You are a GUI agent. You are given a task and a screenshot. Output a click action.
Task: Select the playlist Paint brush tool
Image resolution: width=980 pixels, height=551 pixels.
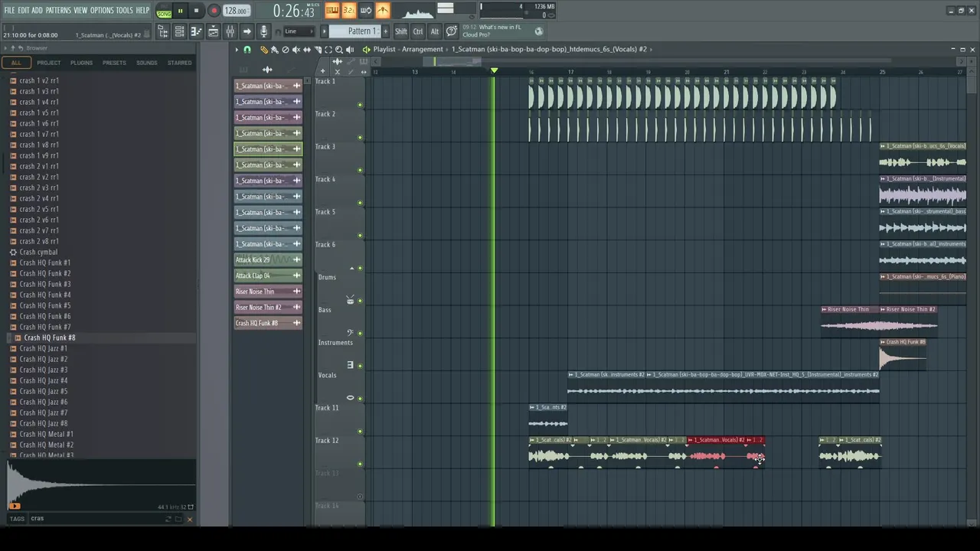click(x=274, y=50)
